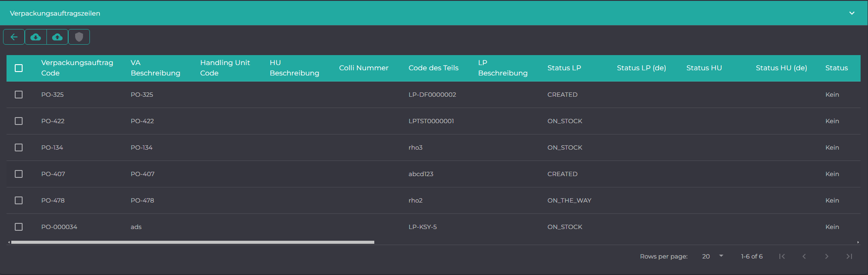Image resolution: width=868 pixels, height=275 pixels.
Task: Go to first page icon
Action: [x=782, y=256]
